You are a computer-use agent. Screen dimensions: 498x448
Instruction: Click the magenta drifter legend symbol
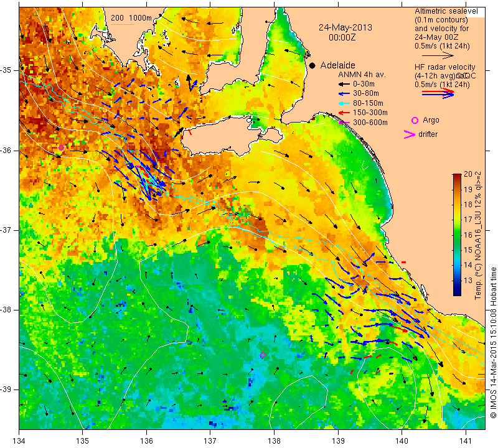point(409,134)
